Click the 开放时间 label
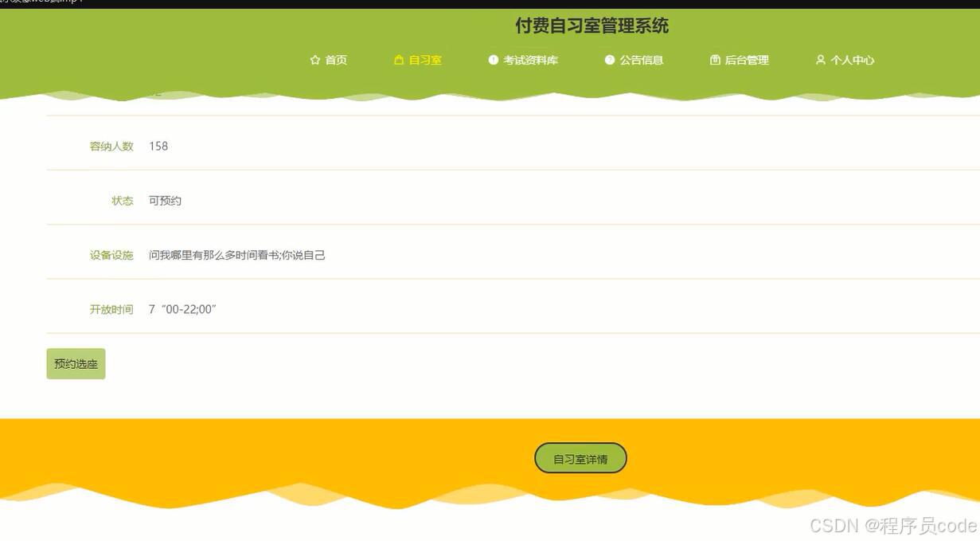Image resolution: width=980 pixels, height=541 pixels. [111, 309]
